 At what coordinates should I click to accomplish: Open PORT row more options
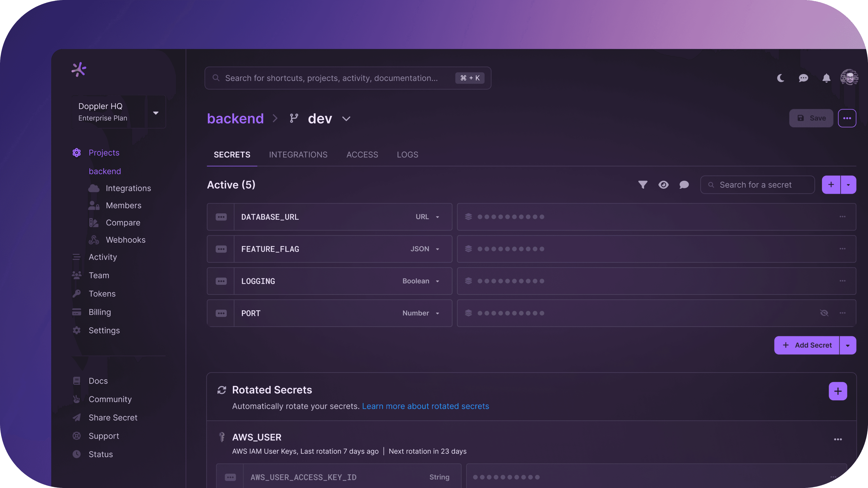842,313
